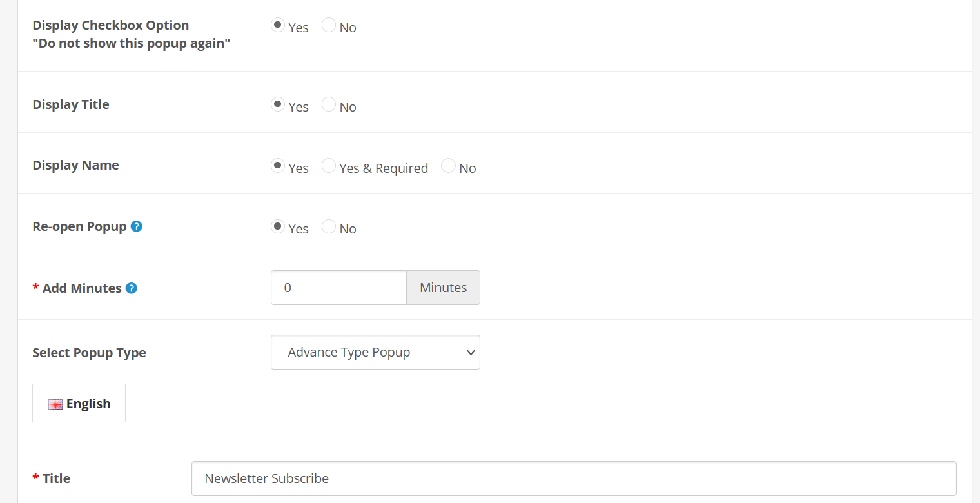Click the required Title field label
980x503 pixels.
click(56, 478)
